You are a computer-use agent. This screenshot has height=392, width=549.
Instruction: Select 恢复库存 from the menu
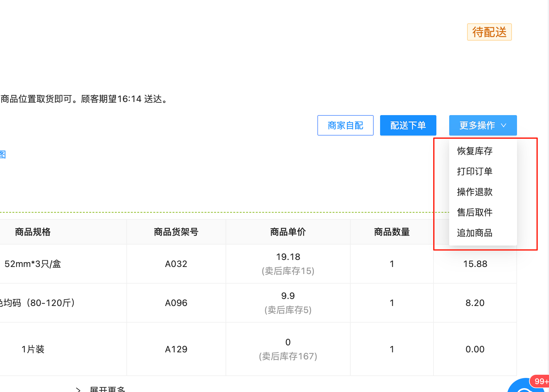pos(474,151)
